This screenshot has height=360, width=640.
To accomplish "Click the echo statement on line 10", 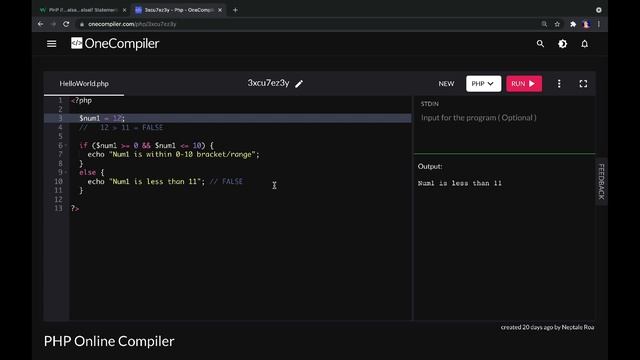I will (x=146, y=181).
